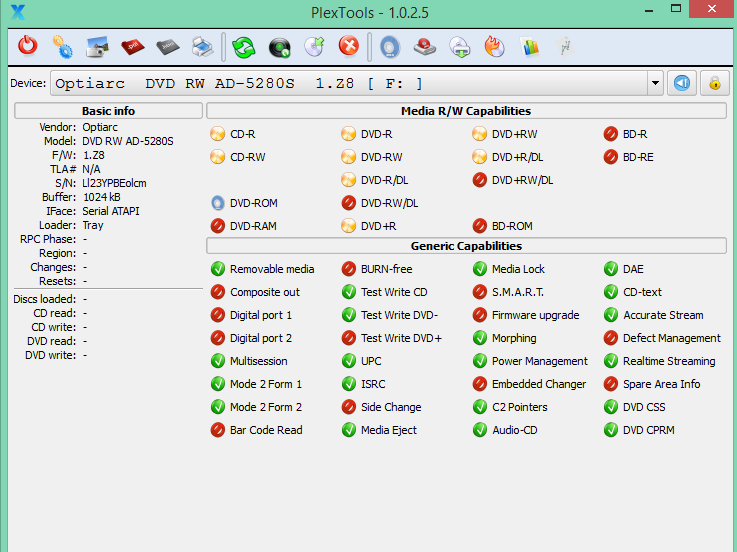This screenshot has height=552, width=737.
Task: Click the DVD-RW/DL label
Action: [390, 203]
